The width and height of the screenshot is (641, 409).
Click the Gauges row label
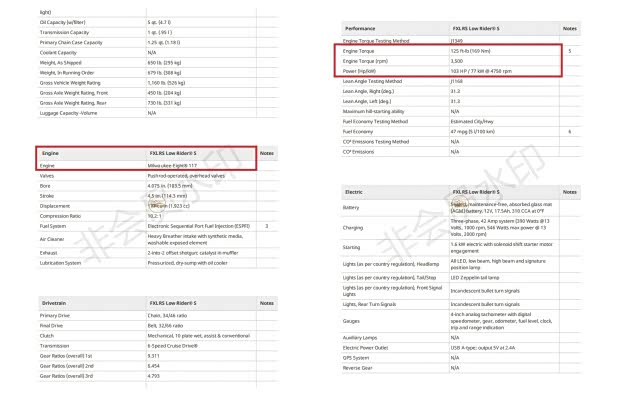[353, 321]
